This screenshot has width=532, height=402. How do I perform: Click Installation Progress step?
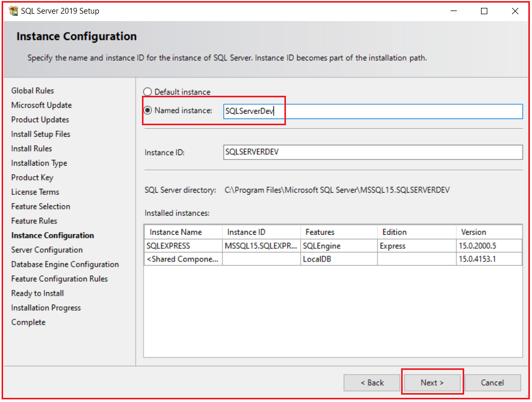[46, 308]
